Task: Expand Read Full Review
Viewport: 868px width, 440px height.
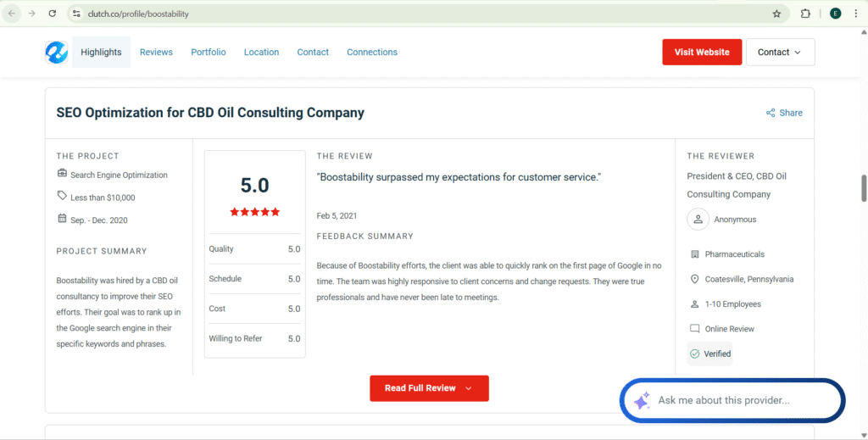Action: pyautogui.click(x=429, y=388)
